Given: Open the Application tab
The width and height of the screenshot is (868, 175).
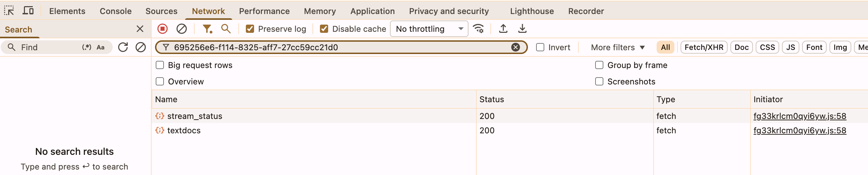Looking at the screenshot, I should (x=372, y=11).
